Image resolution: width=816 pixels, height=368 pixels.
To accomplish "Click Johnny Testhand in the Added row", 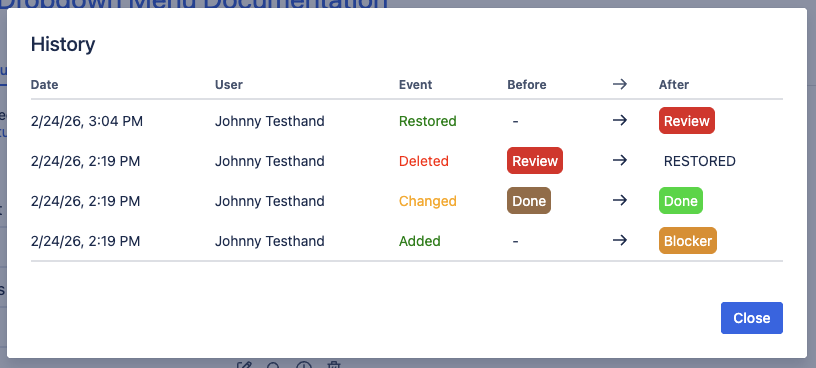I will [270, 242].
